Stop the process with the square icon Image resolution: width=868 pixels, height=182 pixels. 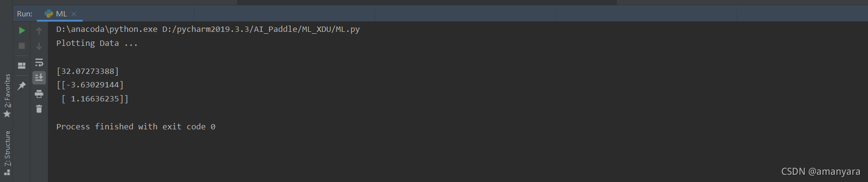[x=22, y=46]
